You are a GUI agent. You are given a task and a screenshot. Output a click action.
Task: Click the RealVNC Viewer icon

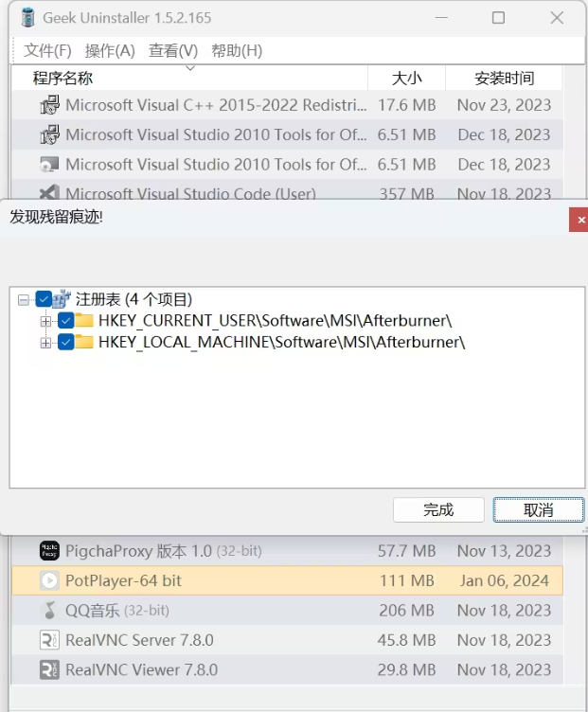pyautogui.click(x=49, y=669)
